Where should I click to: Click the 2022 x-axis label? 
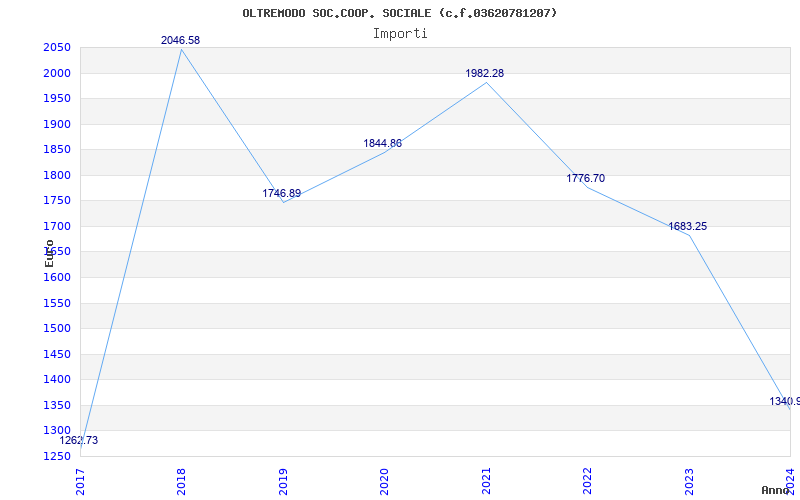(x=587, y=481)
